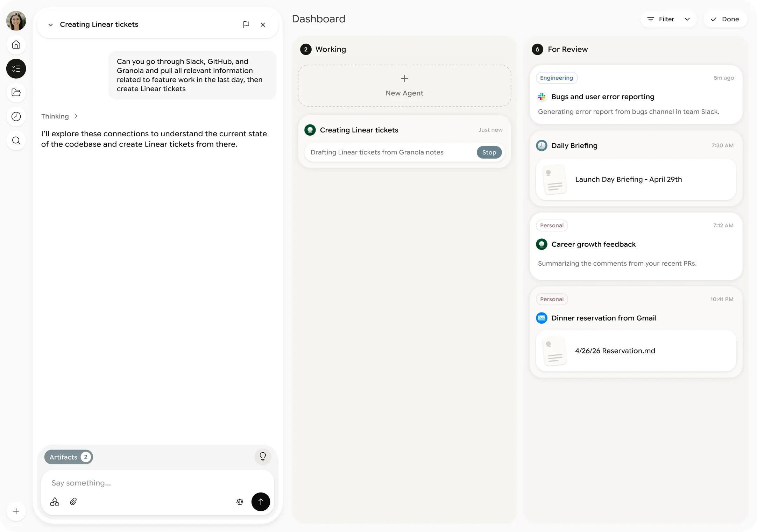757x532 pixels.
Task: Open the connectors shapes icon below the input
Action: 55,502
